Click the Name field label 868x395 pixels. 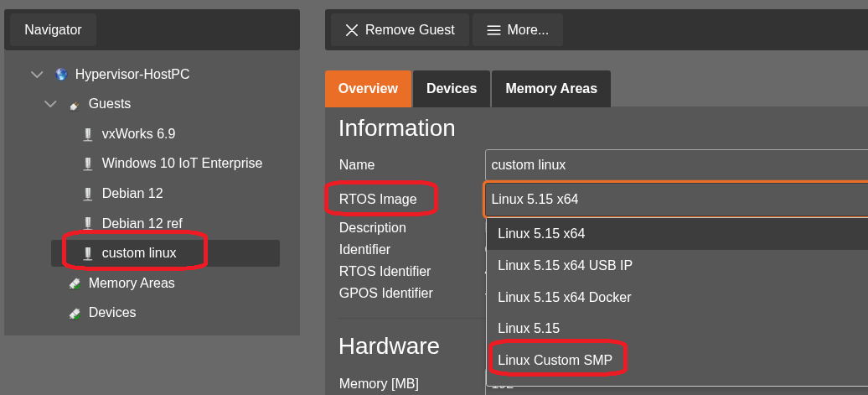click(x=357, y=165)
